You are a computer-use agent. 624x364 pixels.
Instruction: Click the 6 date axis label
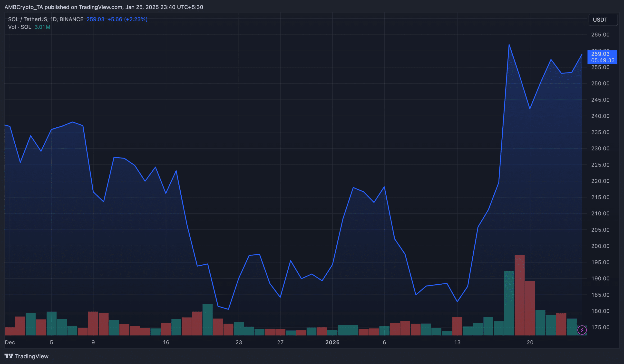click(384, 342)
